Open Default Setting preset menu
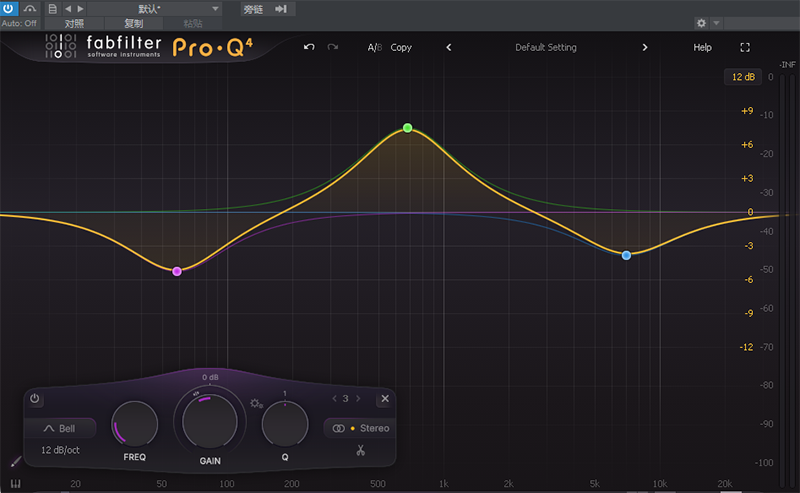The image size is (800, 493). [546, 47]
